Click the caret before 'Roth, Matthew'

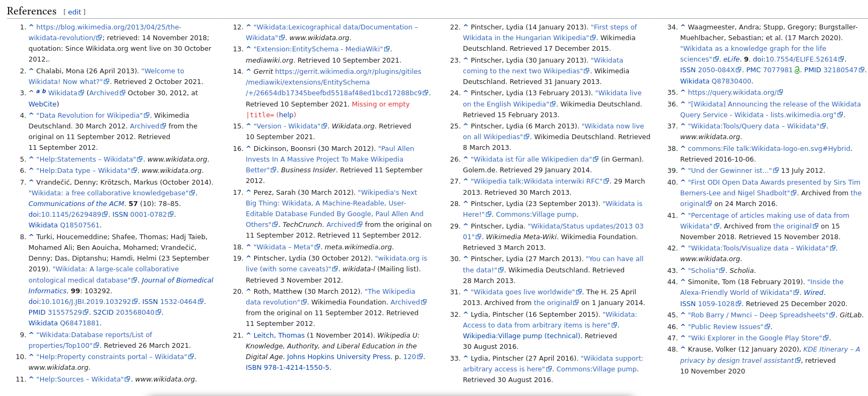tap(248, 291)
